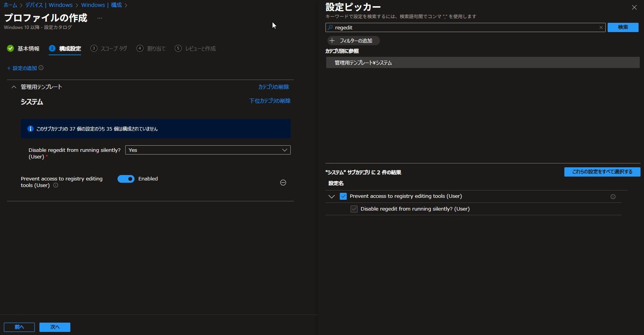Open the ellipsis menu next to プロファイルの作成
Viewport: 644px width, 335px height.
point(100,18)
